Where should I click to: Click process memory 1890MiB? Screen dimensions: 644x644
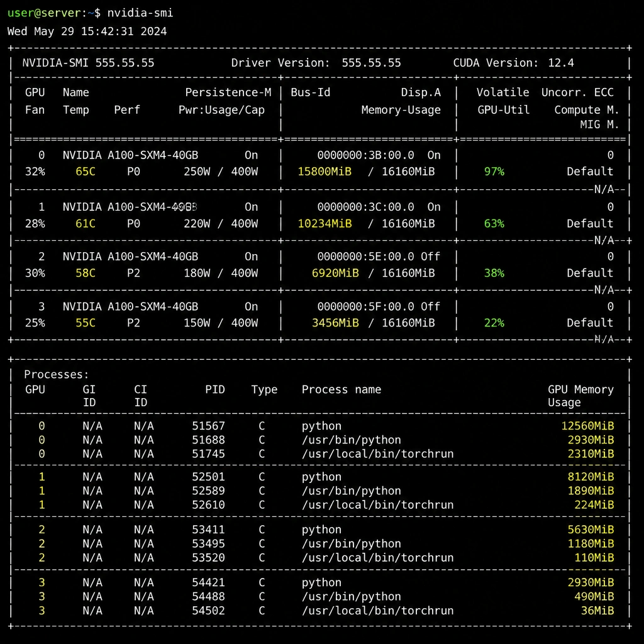591,491
